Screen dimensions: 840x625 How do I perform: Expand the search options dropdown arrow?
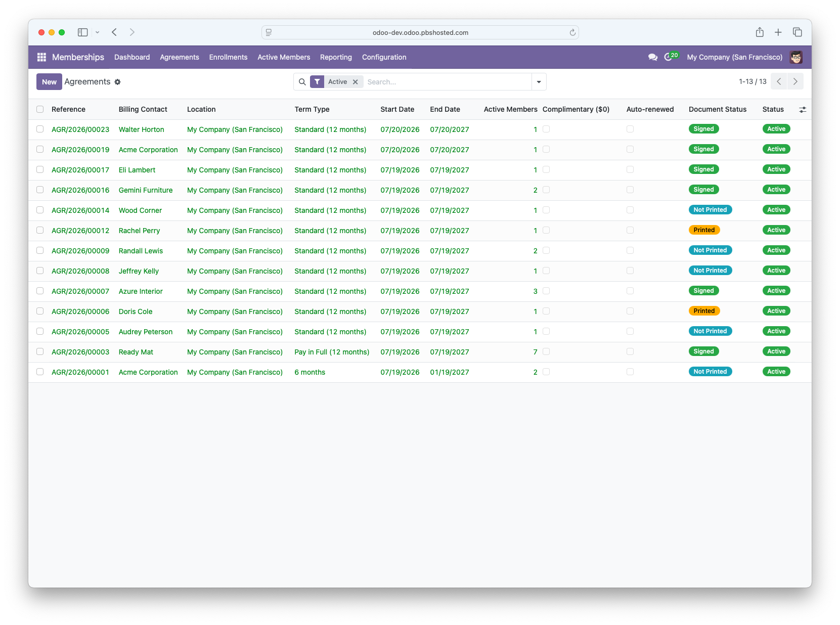[539, 82]
